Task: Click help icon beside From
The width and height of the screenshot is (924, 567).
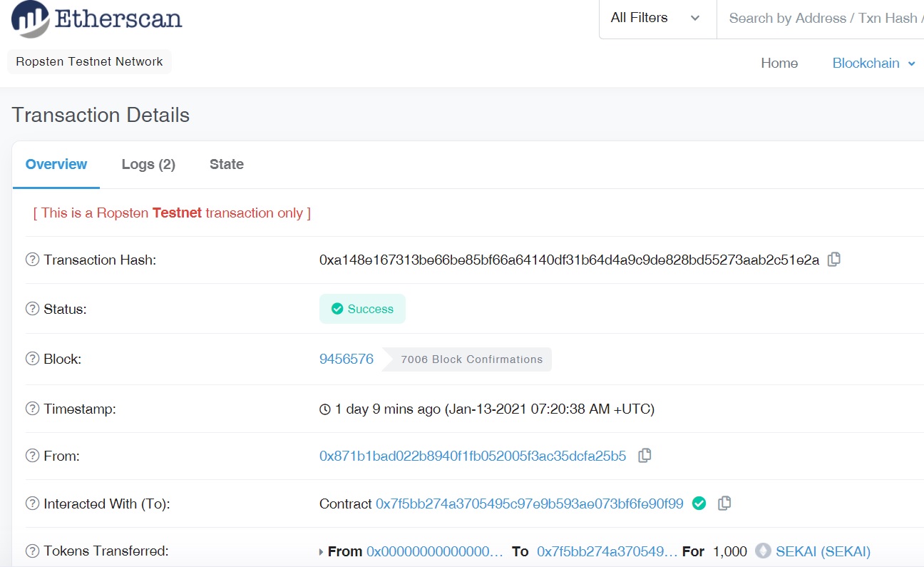Action: coord(32,456)
